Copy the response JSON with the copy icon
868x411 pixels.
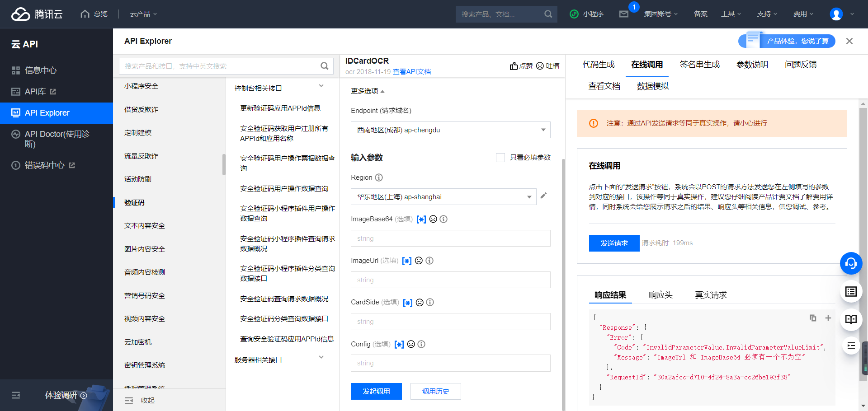[813, 318]
